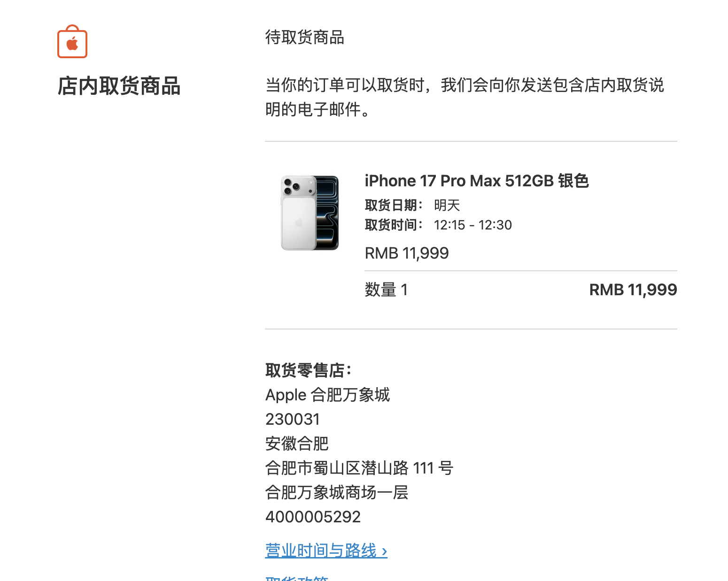
Task: Click the orange Apple shopping bag icon
Action: [72, 41]
